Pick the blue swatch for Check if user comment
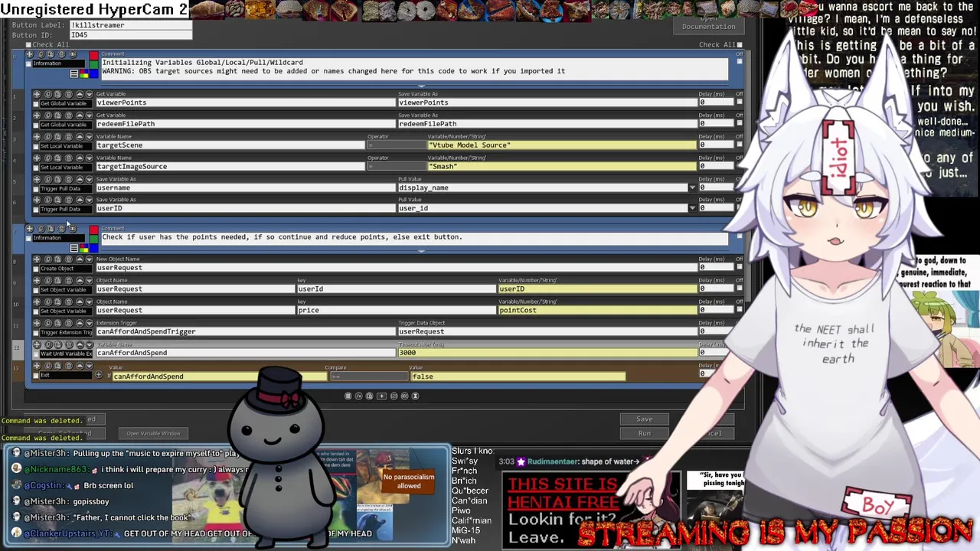Screen dimensions: 980x551 pos(93,247)
